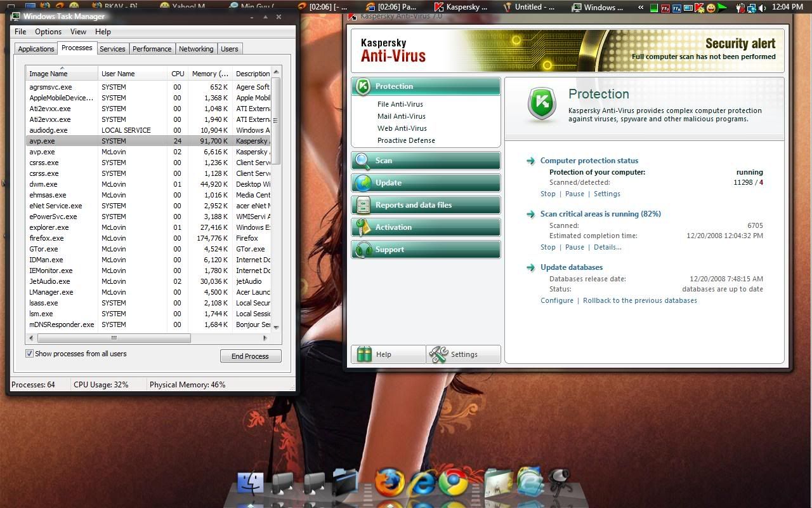Open the Protection section shield icon
812x508 pixels.
coord(363,86)
